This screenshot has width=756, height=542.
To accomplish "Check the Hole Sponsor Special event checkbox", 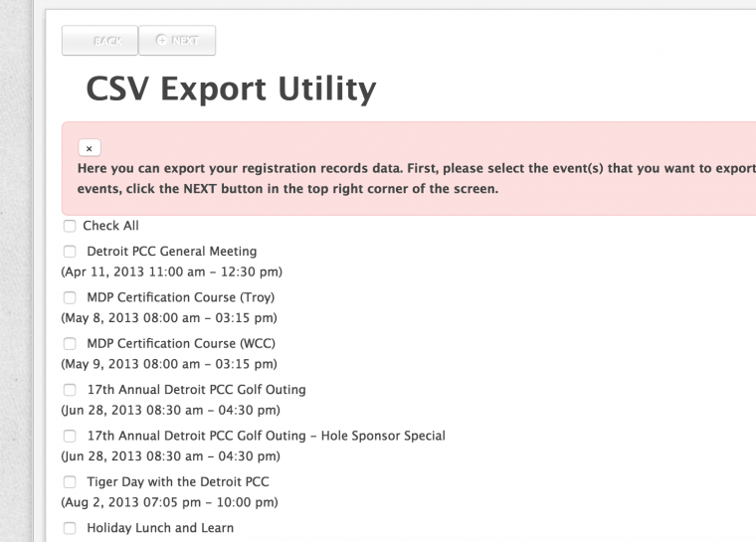I will 70,436.
